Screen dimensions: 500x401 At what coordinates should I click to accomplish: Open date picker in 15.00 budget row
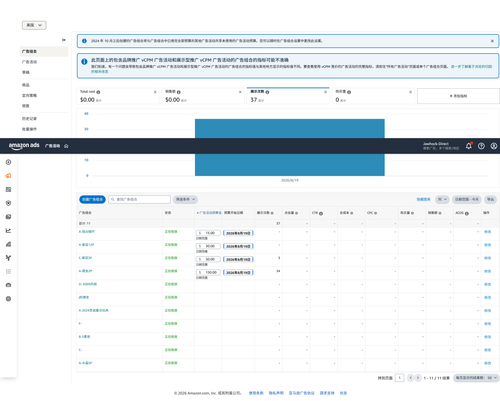tap(238, 233)
